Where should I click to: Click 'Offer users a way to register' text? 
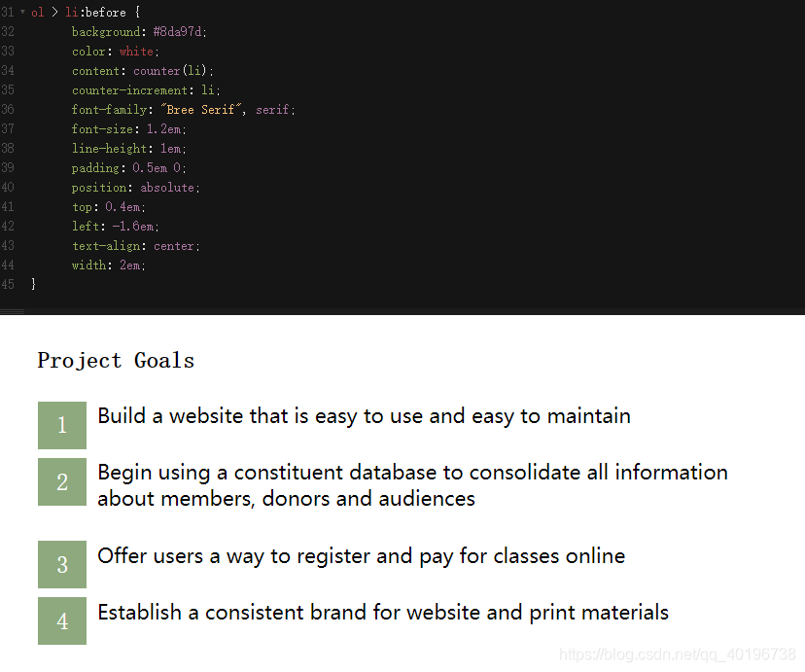(362, 556)
